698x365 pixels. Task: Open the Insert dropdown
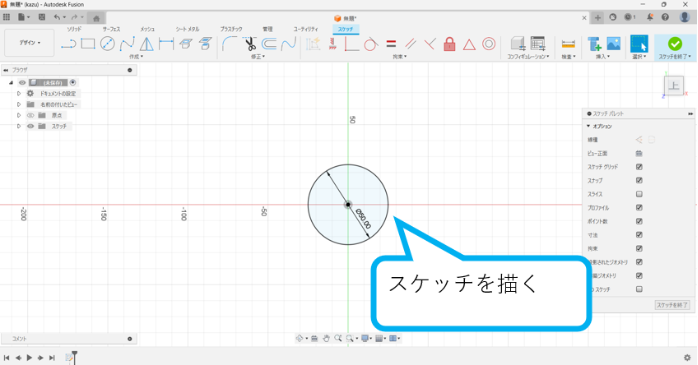click(x=603, y=57)
